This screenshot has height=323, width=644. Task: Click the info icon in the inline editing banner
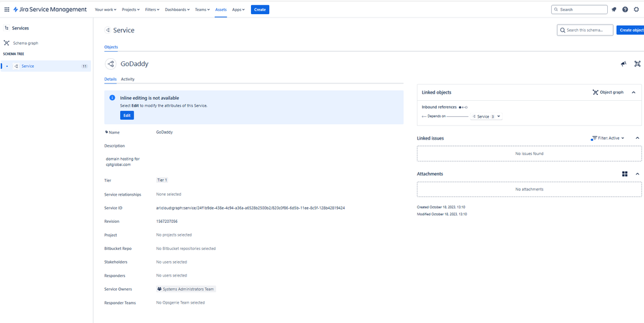coord(112,98)
